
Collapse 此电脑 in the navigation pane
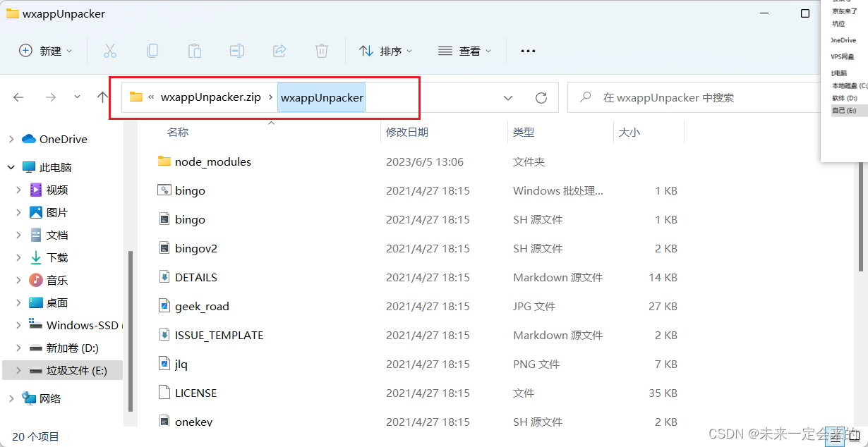coord(10,167)
